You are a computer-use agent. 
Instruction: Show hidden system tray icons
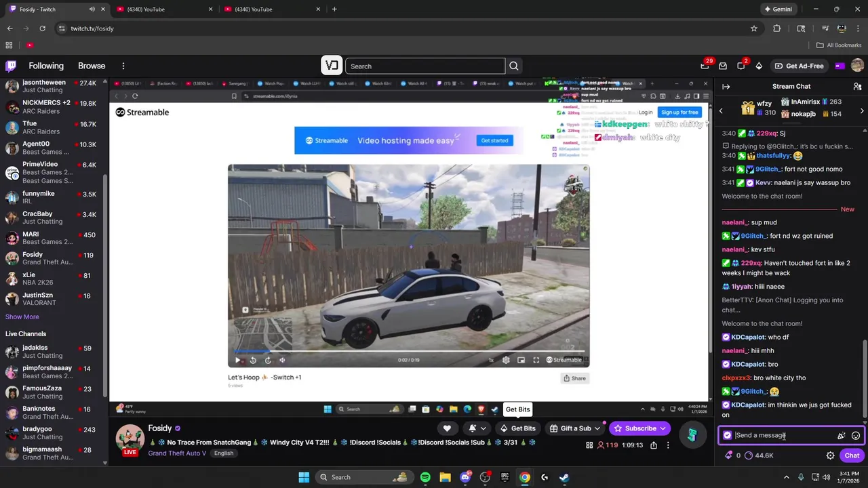[x=787, y=477]
